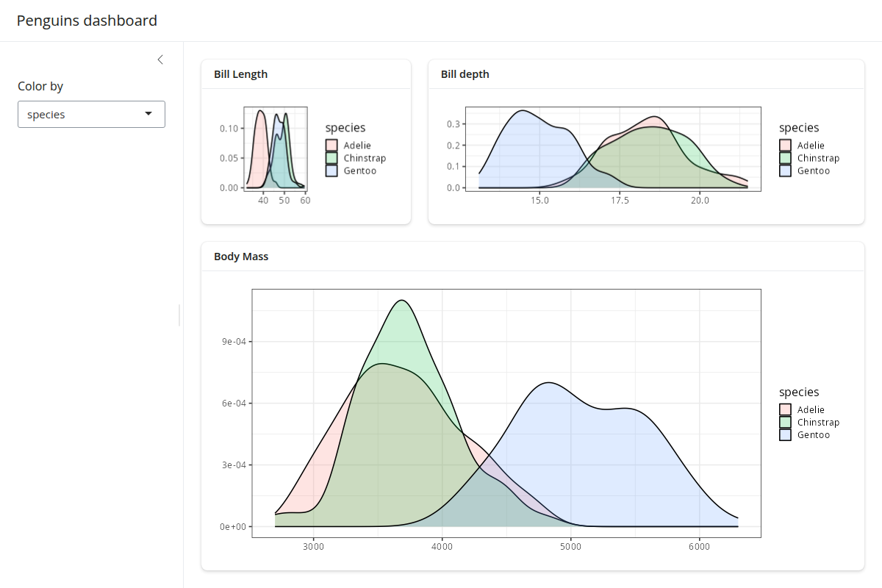
Task: Select the Chinstrap swatch in Bill depth legend
Action: pos(785,158)
